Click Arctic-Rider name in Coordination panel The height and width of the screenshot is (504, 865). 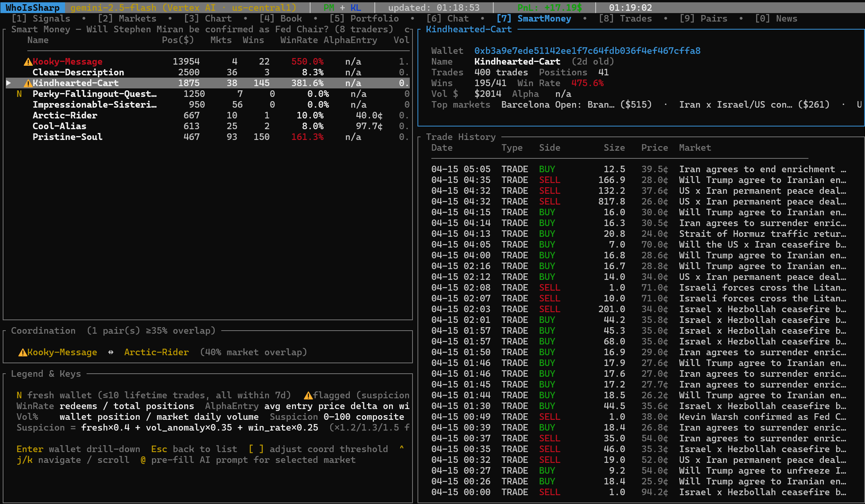point(156,353)
